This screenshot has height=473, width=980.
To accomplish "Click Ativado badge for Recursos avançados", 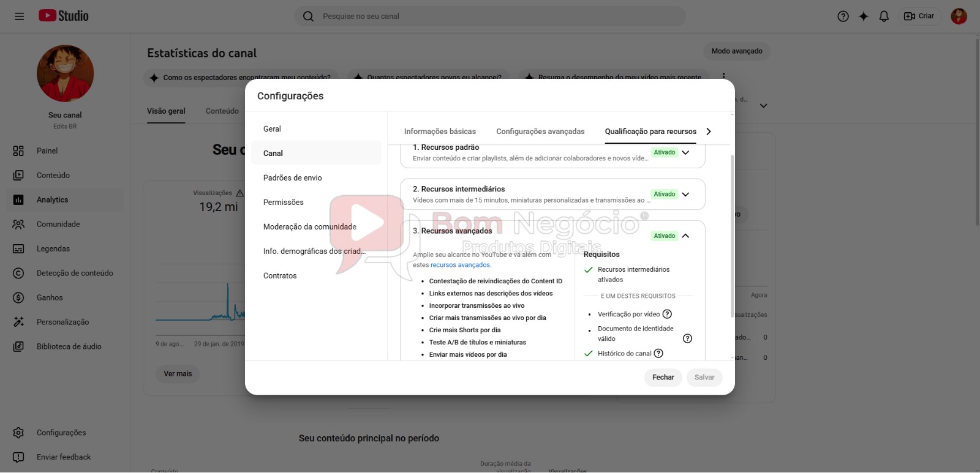I will click(665, 236).
